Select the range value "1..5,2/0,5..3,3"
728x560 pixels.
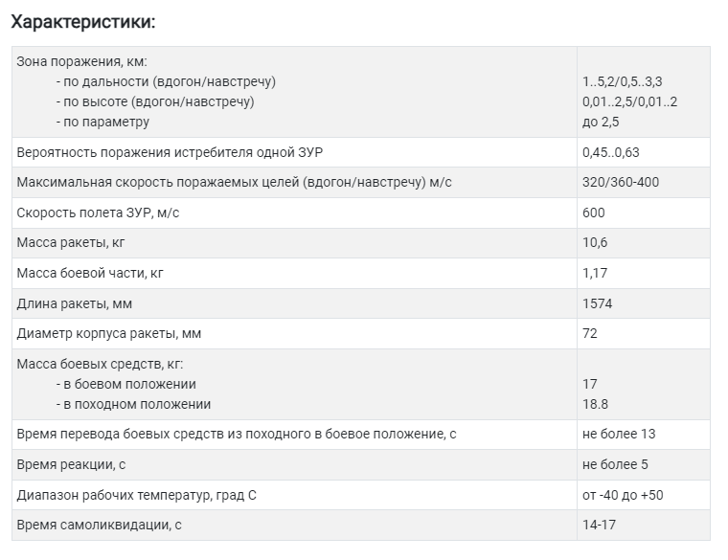622,81
